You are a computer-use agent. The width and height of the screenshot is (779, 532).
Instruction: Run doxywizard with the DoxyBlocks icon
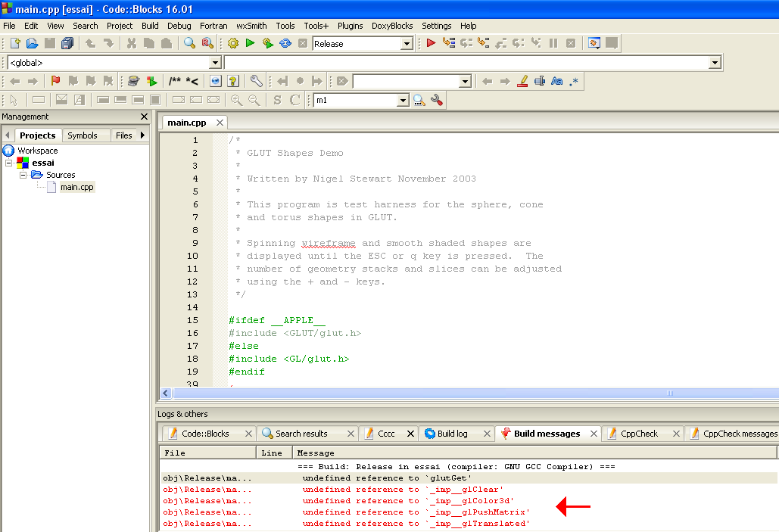click(133, 81)
